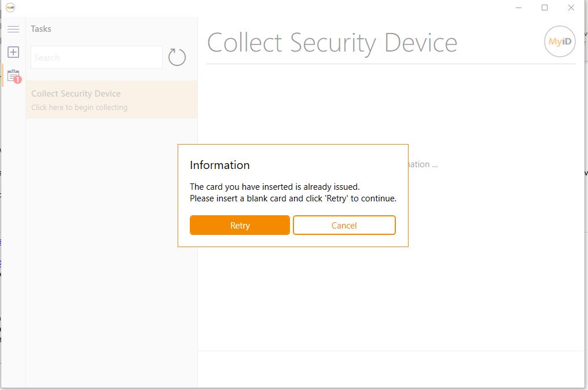
Task: Minimize the MyID window
Action: point(519,8)
